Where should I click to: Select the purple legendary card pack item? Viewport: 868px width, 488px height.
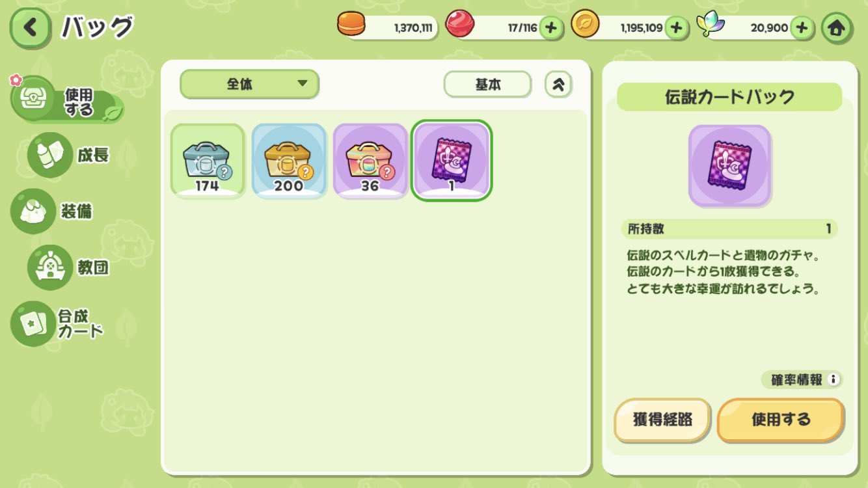(x=452, y=161)
